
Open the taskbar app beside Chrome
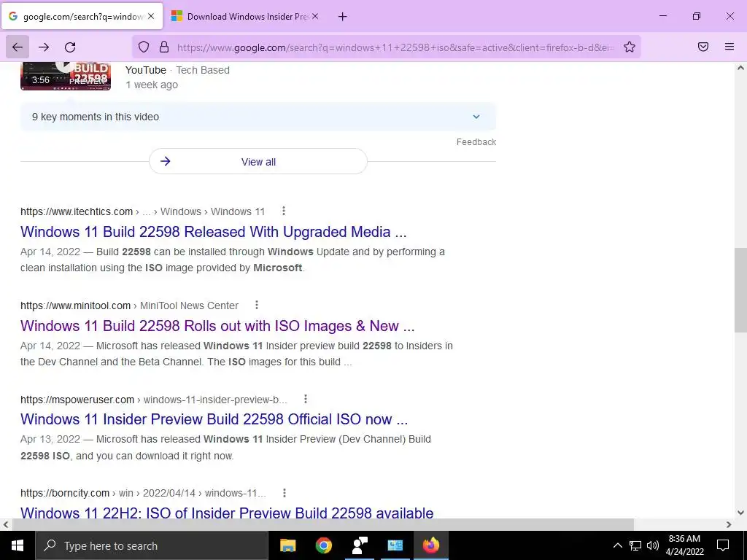(x=359, y=545)
